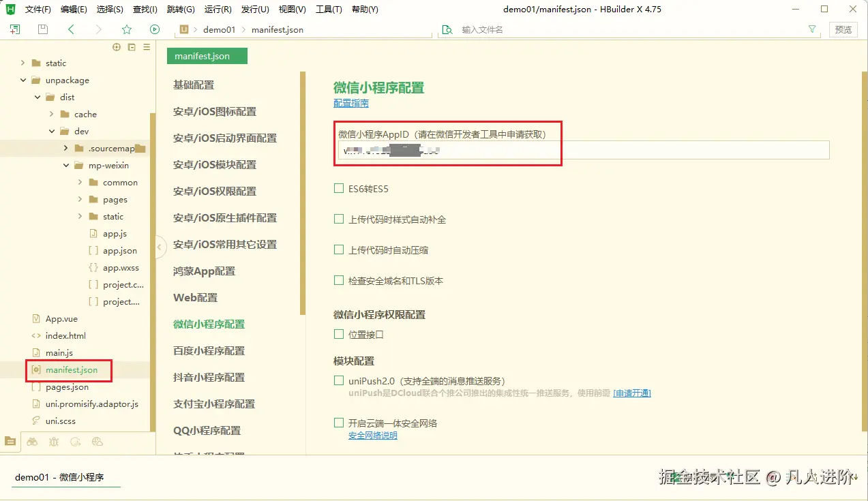868x501 pixels.
Task: Click the settings list vertical scrollbar
Action: point(303,193)
